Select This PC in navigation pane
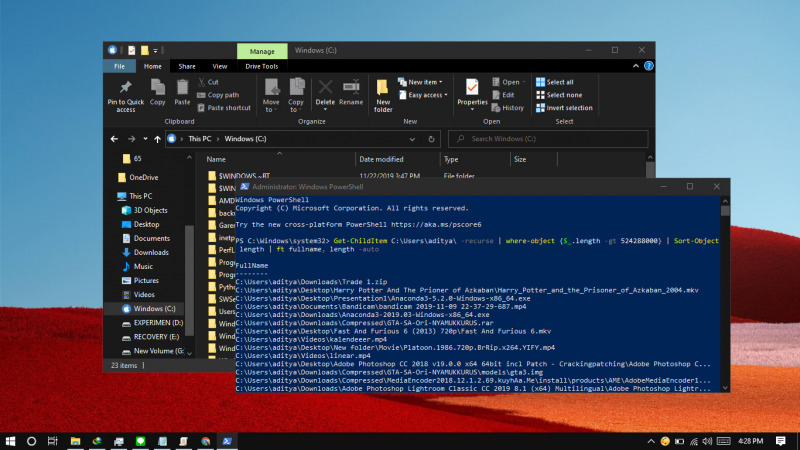Screen dimensions: 800x450 click(x=135, y=196)
